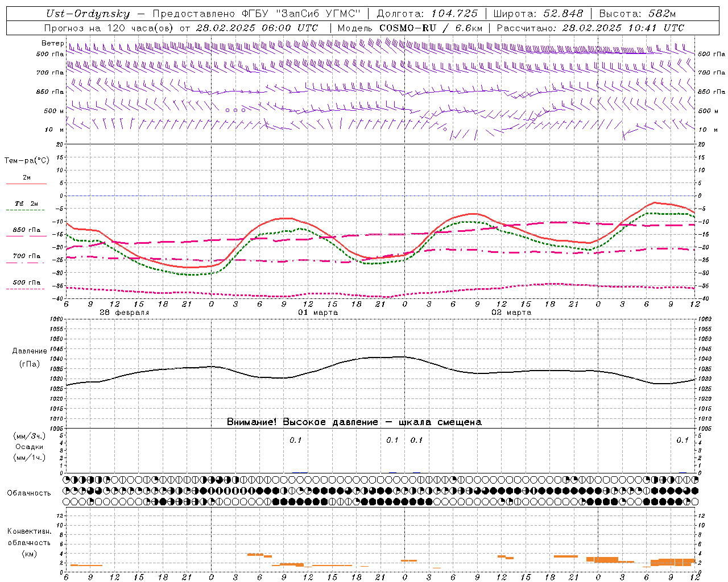
Task: Click the Широта: 52.848 value
Action: click(538, 14)
